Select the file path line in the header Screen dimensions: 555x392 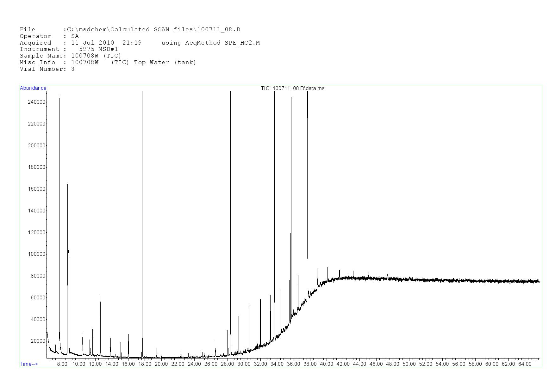130,30
